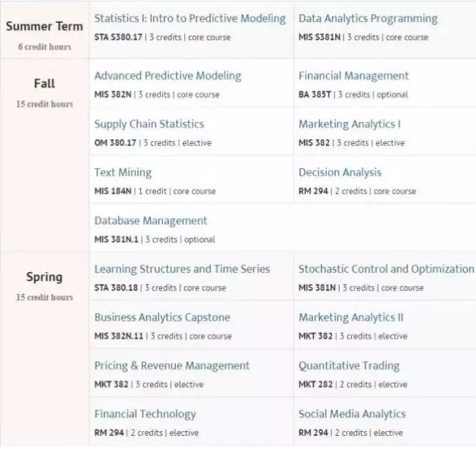Image resolution: width=476 pixels, height=451 pixels.
Task: Open the Text Mining course
Action: tap(123, 173)
